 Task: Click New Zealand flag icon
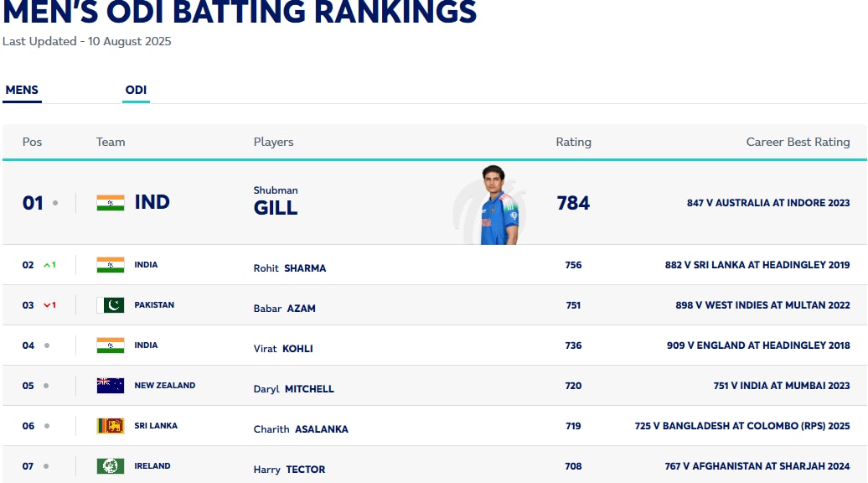tap(110, 386)
